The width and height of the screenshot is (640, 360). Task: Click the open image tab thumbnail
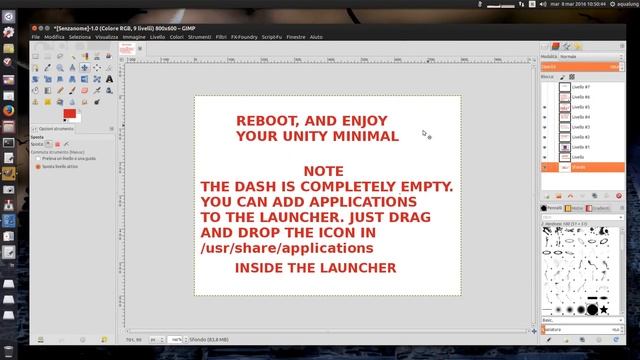(x=127, y=49)
